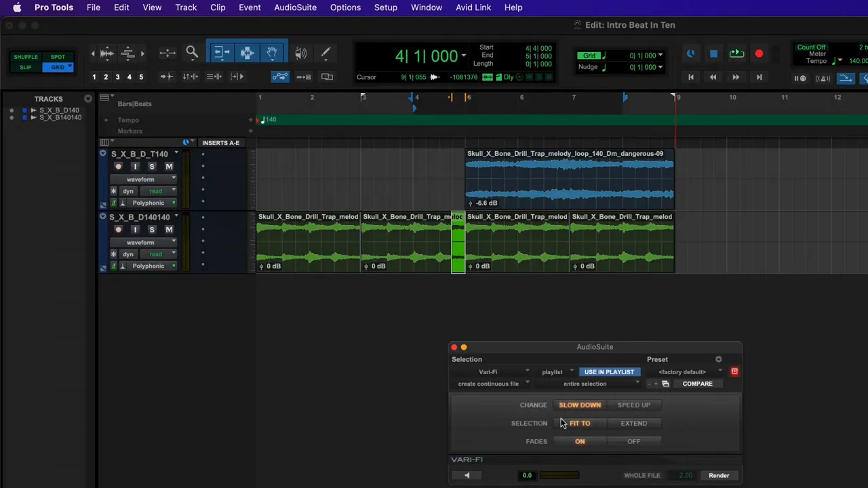This screenshot has width=868, height=488.
Task: Open the Vari-Fi plug-in selector dropdown
Action: click(495, 371)
